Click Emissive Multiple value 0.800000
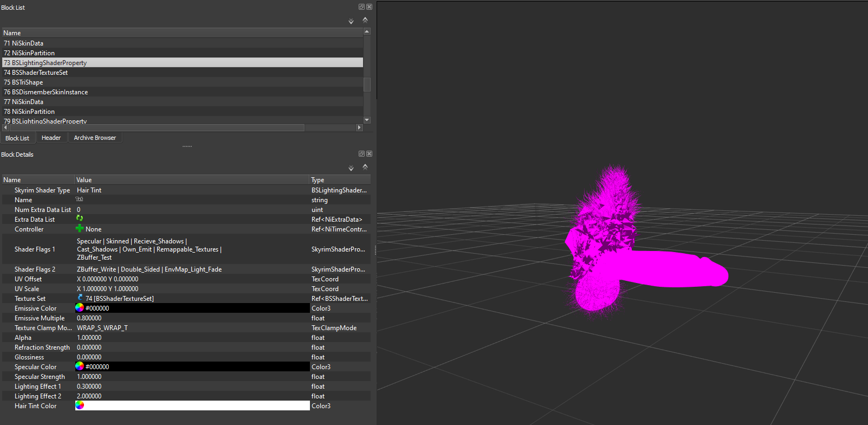The height and width of the screenshot is (425, 868). pos(89,318)
